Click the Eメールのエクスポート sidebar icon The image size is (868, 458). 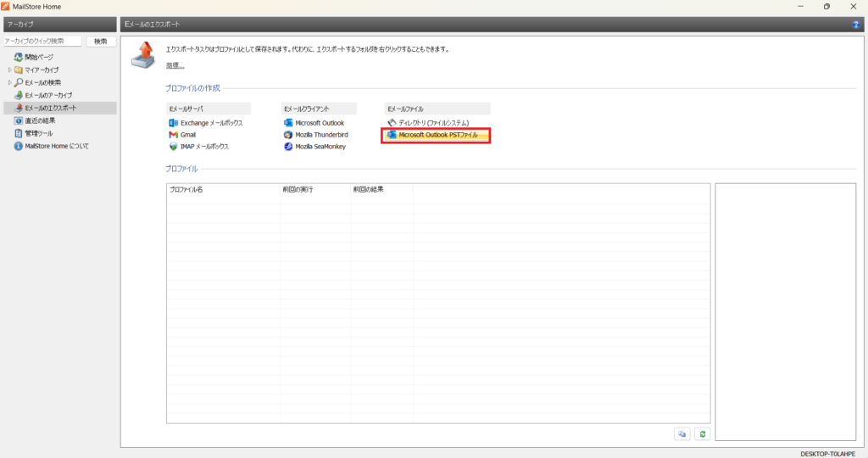tap(19, 108)
